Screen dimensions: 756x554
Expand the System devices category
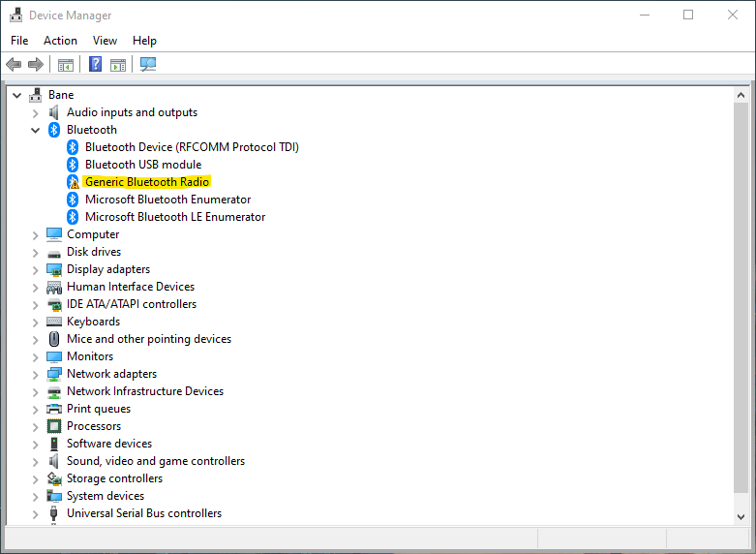point(35,497)
